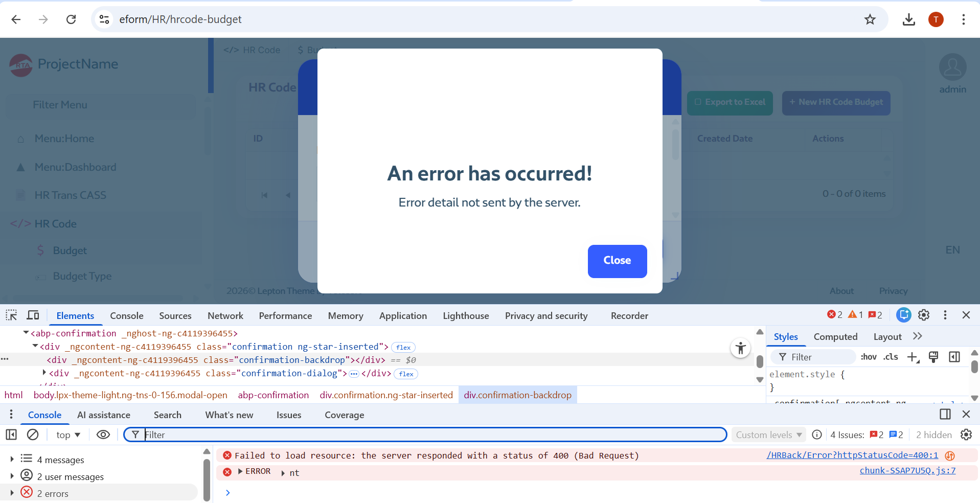Screen dimensions: 980x503
Task: Open the .cls element classes toggle
Action: click(890, 357)
